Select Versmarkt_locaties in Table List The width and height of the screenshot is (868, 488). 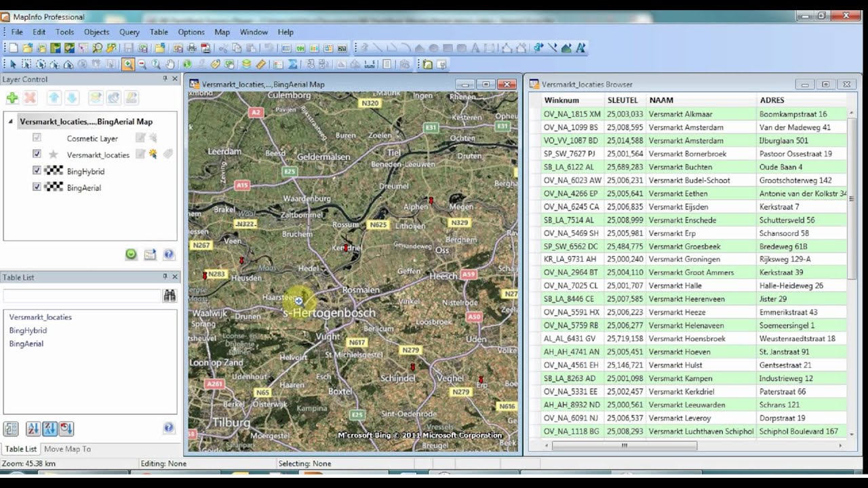[41, 317]
